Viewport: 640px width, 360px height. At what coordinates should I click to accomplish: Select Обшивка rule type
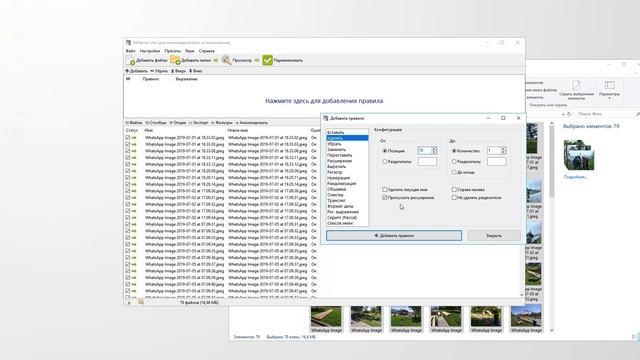coord(347,189)
